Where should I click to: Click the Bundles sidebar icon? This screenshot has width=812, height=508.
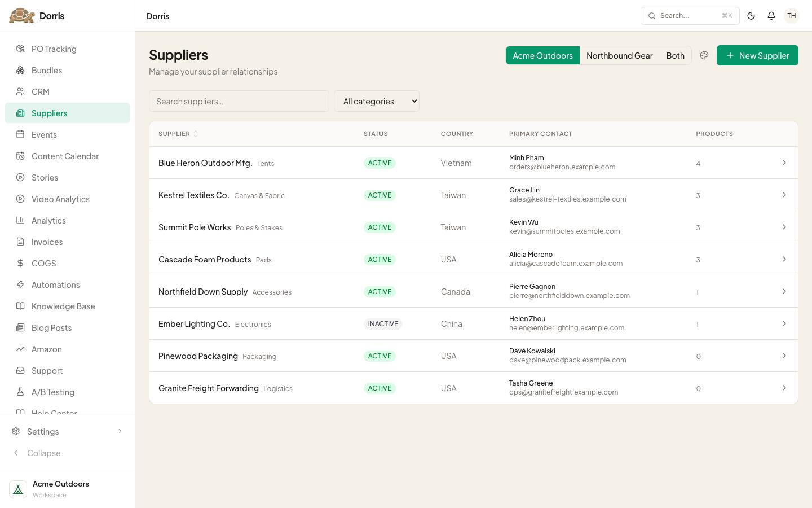coord(20,71)
